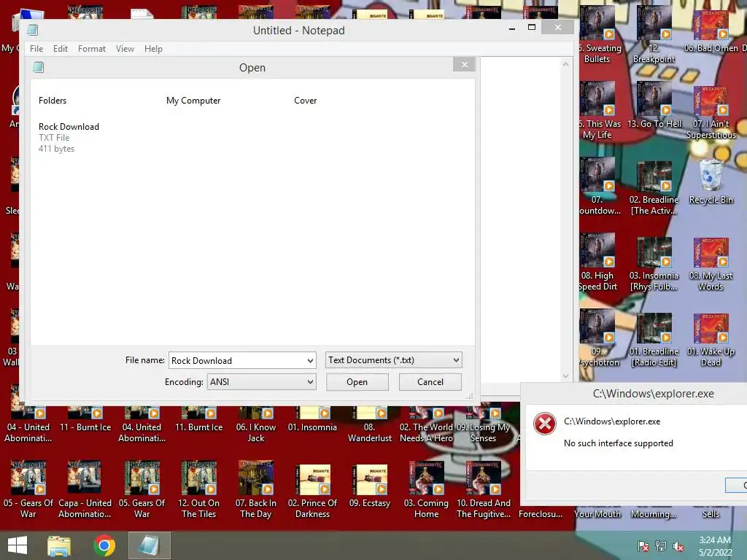
Task: Click the red error icon in explorer.exe dialog
Action: 545,424
